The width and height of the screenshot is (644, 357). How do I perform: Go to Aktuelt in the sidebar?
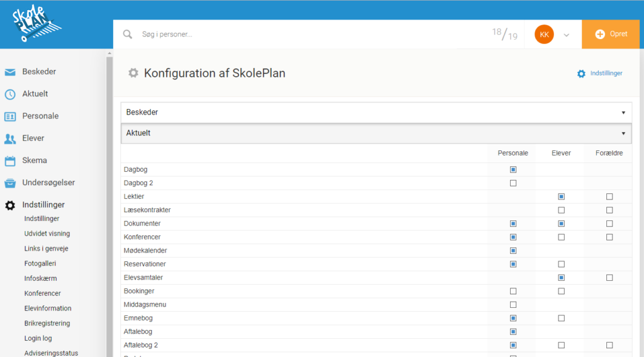pos(35,94)
